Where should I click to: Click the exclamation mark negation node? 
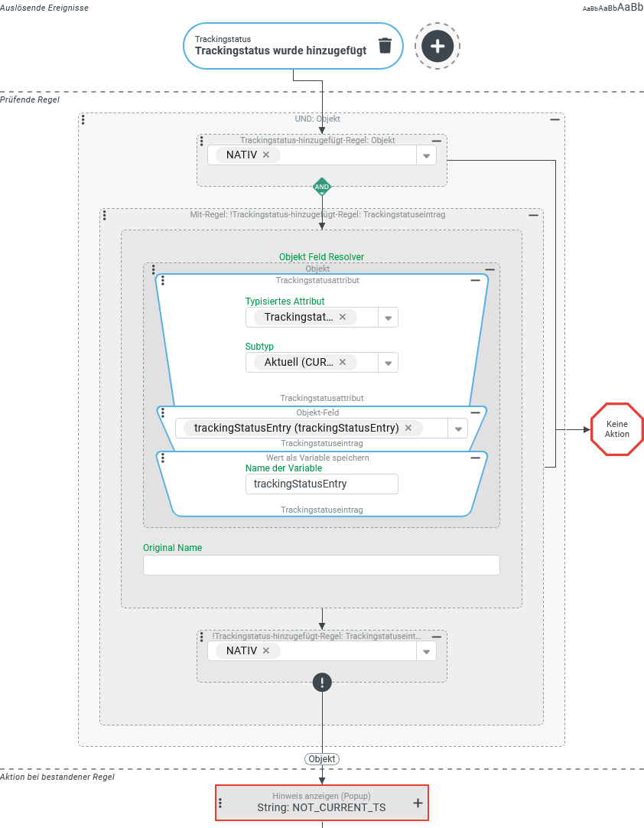pos(322,683)
